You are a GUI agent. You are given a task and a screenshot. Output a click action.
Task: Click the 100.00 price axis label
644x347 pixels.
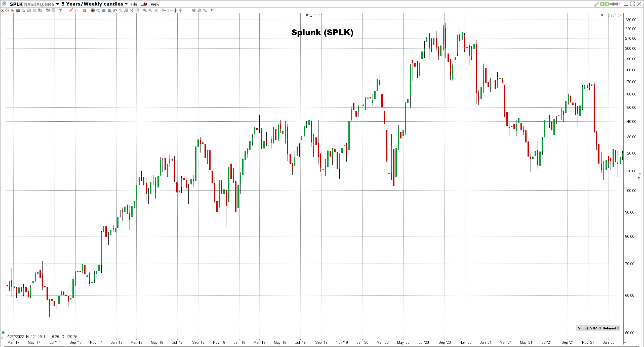[x=631, y=191]
